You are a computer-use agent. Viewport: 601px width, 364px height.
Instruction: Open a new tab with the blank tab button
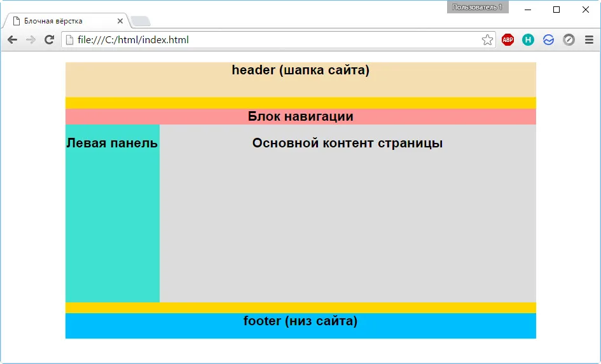[x=141, y=21]
